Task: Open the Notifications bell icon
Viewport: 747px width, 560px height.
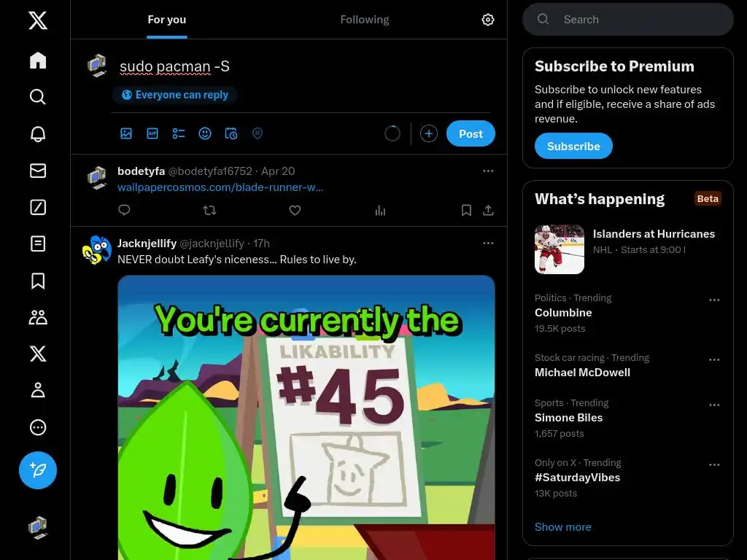Action: pos(38,134)
